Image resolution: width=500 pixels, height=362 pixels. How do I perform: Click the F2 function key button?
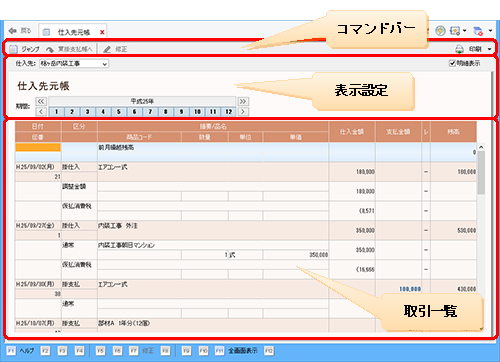[45, 351]
